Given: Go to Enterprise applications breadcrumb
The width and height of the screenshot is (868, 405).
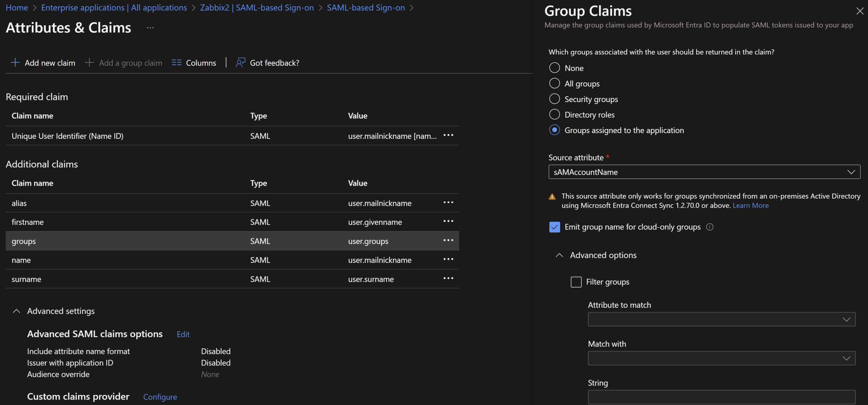Looking at the screenshot, I should (114, 7).
